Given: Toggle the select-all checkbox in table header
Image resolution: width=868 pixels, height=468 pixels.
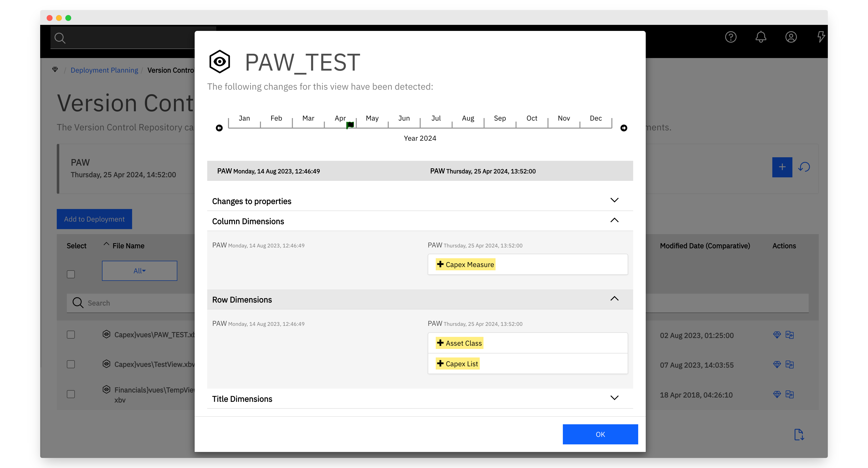Looking at the screenshot, I should pyautogui.click(x=71, y=274).
